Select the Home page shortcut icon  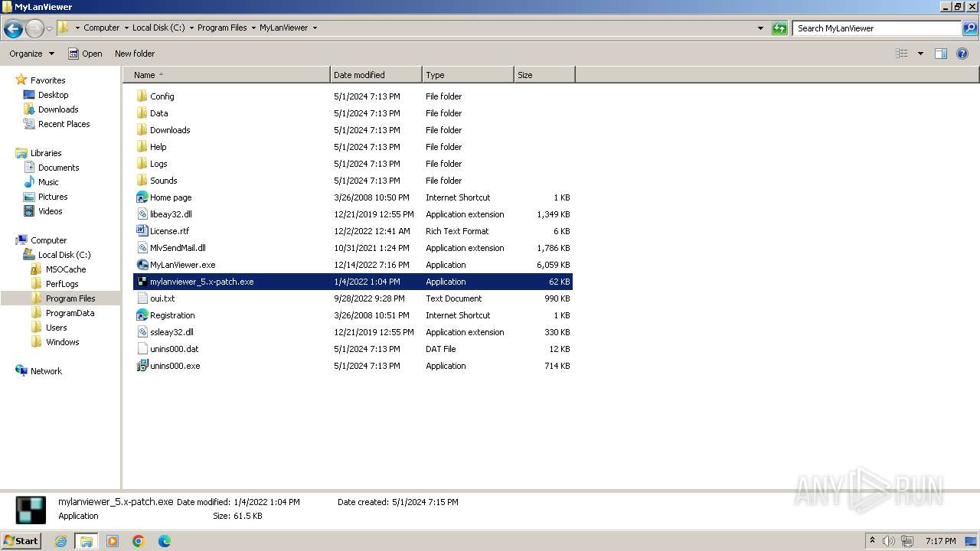(142, 197)
